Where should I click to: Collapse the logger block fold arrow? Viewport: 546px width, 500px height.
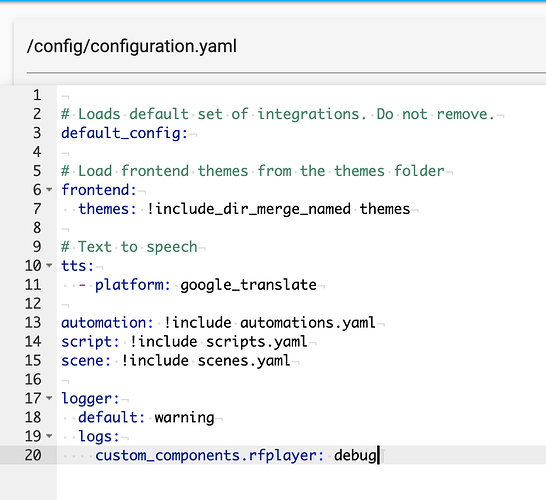click(49, 398)
